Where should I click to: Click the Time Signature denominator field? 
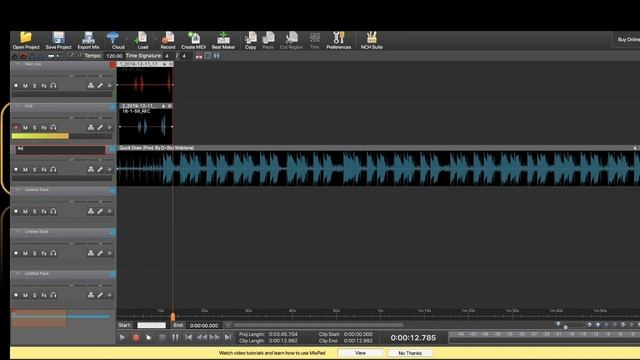[x=184, y=56]
